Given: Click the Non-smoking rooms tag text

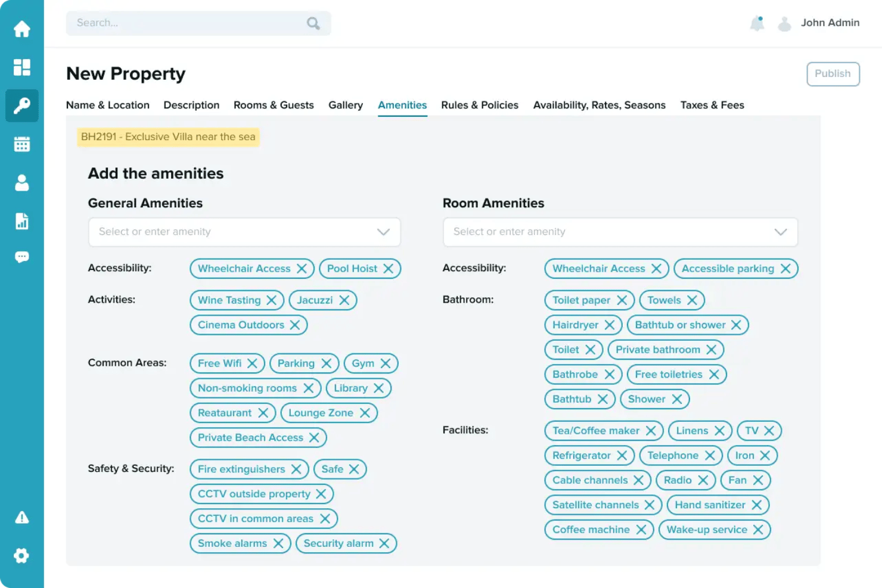Looking at the screenshot, I should pos(247,388).
